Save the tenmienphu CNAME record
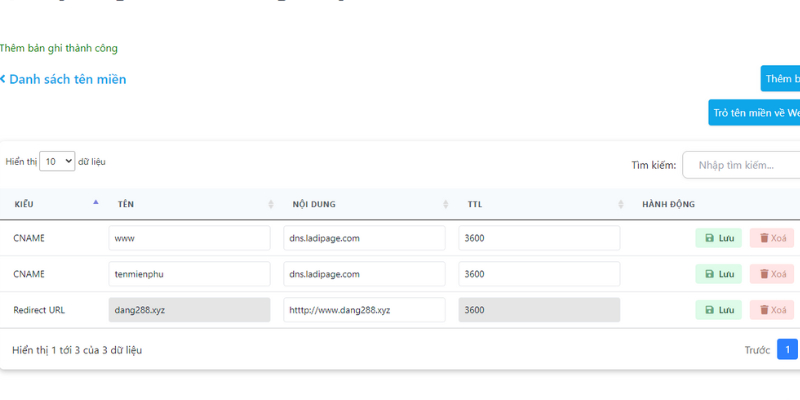 pyautogui.click(x=718, y=274)
